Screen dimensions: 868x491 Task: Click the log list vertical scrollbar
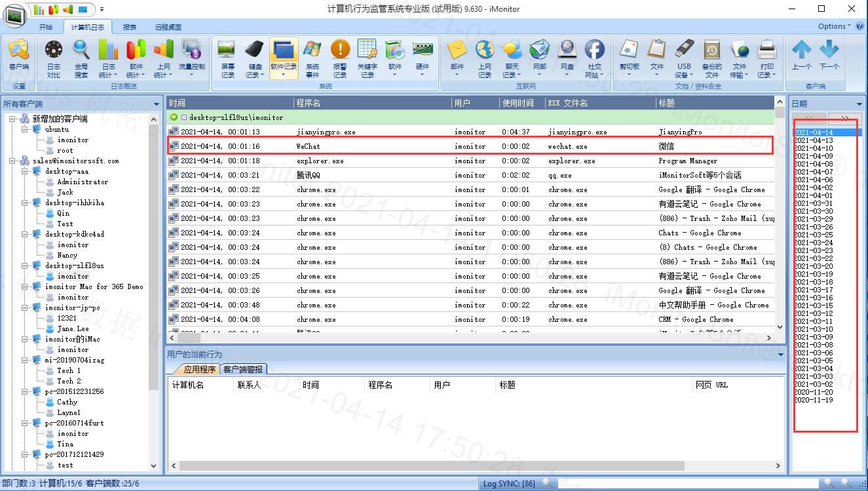(x=780, y=214)
